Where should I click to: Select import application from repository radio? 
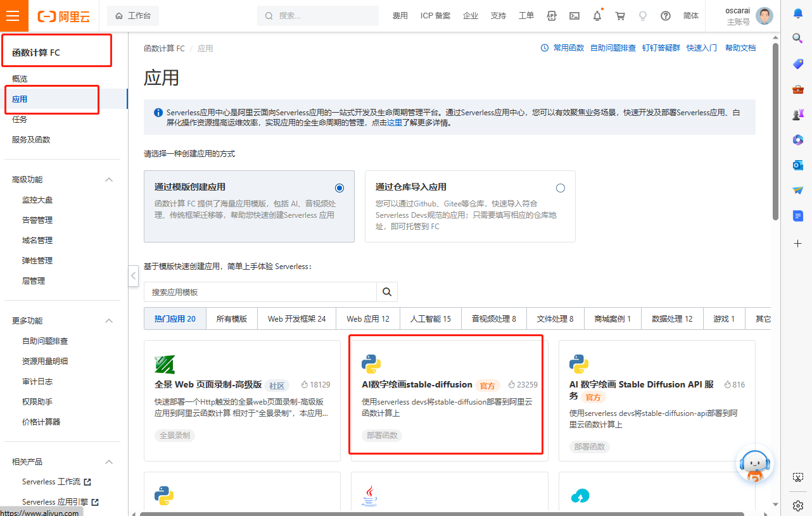[x=560, y=188]
